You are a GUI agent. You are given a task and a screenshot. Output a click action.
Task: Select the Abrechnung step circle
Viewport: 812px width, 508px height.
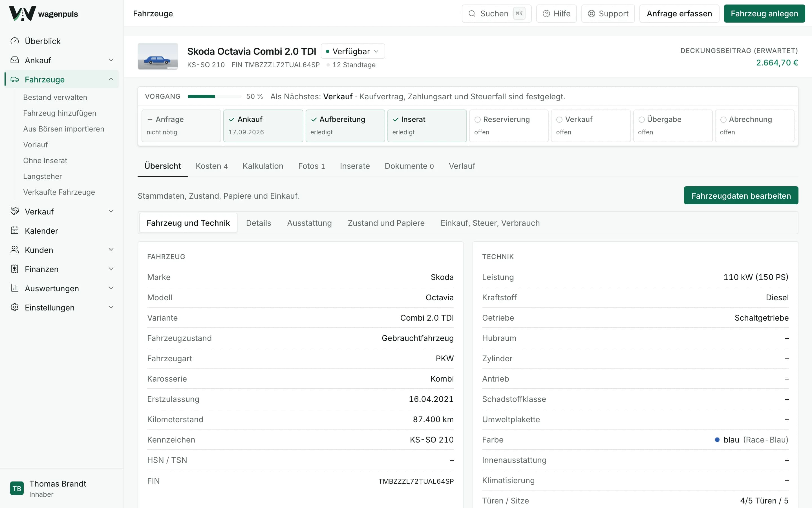pos(723,120)
